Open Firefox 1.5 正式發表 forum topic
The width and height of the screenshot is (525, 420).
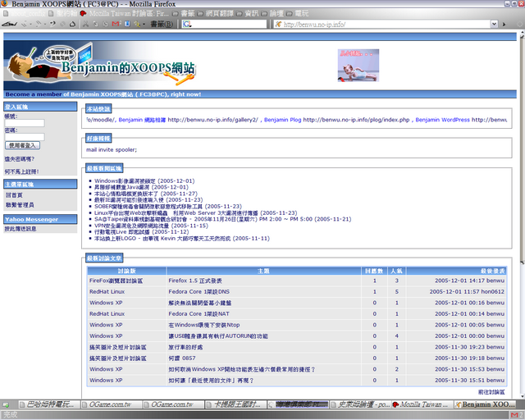[201, 281]
